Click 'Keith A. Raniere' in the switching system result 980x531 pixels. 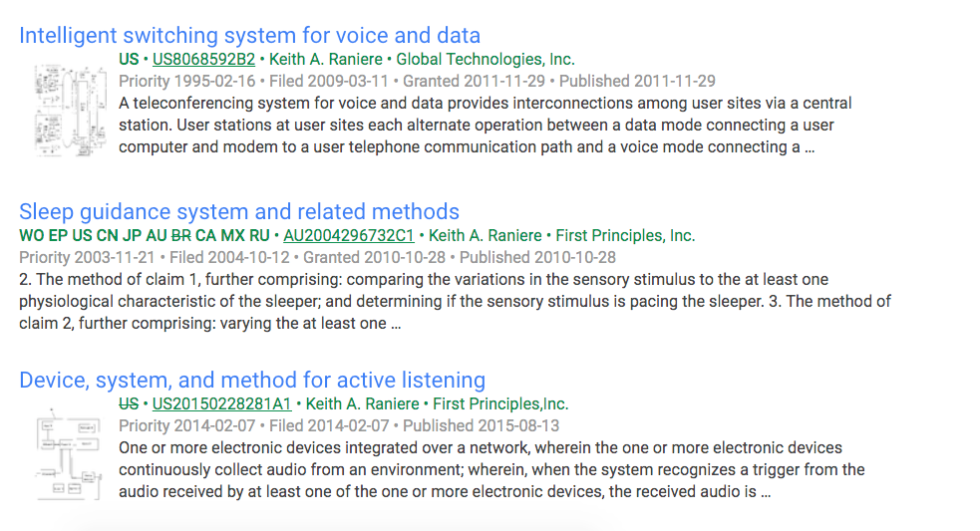coord(326,60)
